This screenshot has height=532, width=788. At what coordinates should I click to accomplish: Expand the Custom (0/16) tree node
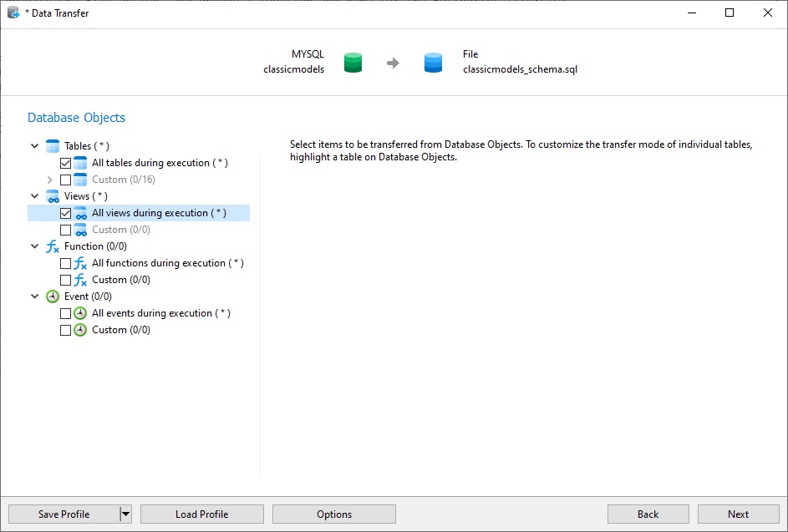(x=48, y=179)
